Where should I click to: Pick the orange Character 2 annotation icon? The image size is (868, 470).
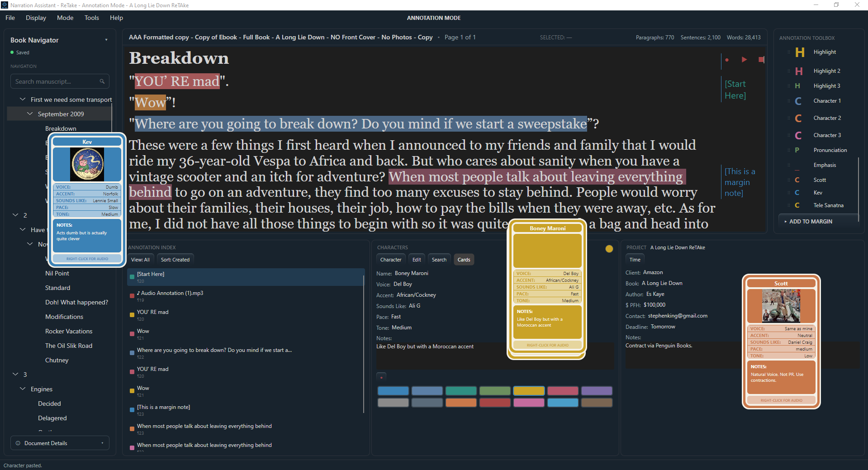click(x=798, y=118)
